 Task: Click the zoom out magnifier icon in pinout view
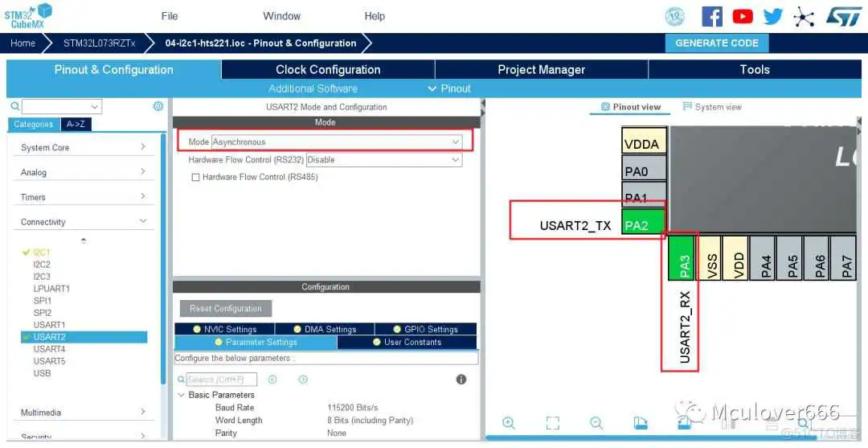point(596,423)
